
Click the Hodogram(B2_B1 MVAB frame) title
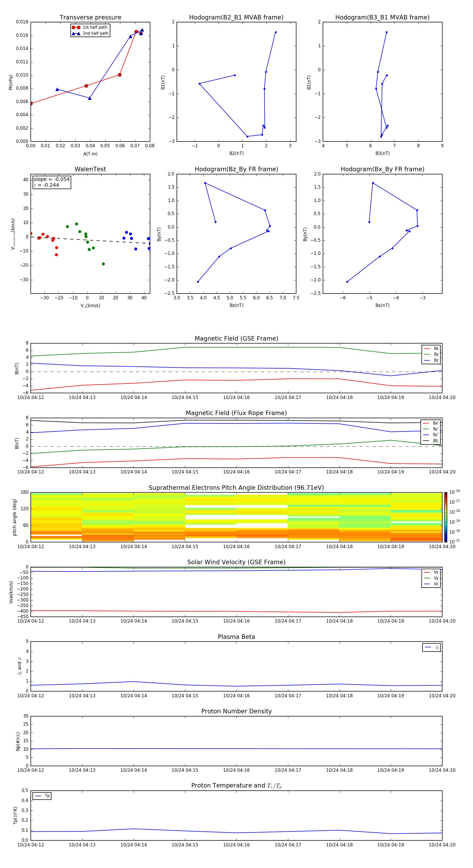pyautogui.click(x=236, y=18)
